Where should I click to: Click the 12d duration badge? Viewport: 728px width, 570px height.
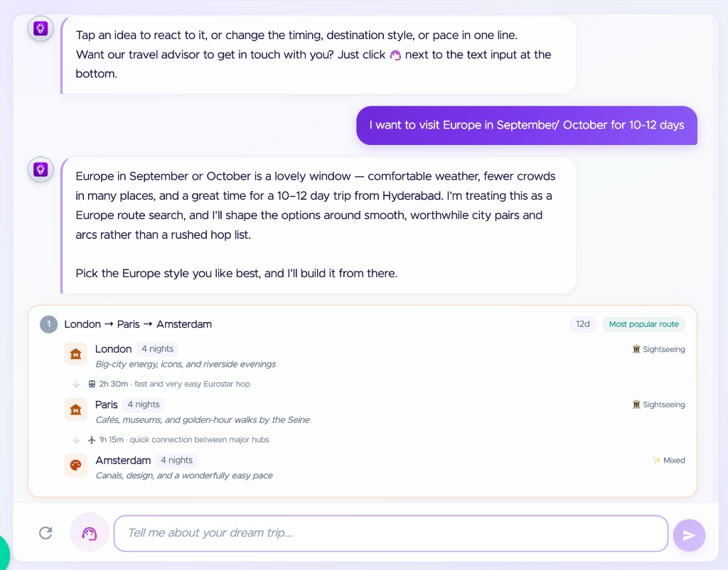pyautogui.click(x=583, y=324)
